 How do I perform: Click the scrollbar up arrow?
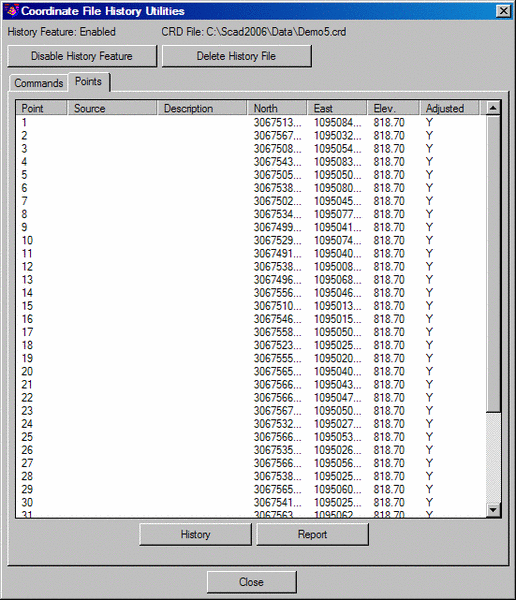[493, 108]
